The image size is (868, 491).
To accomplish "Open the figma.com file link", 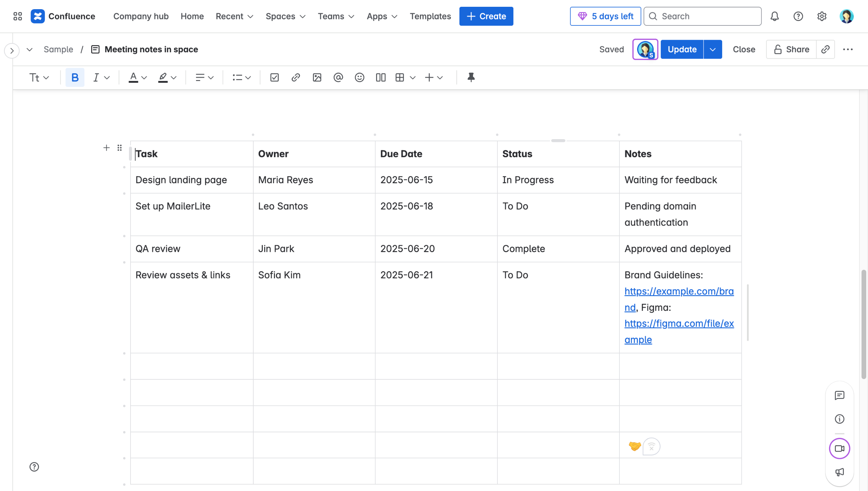I will pyautogui.click(x=679, y=323).
